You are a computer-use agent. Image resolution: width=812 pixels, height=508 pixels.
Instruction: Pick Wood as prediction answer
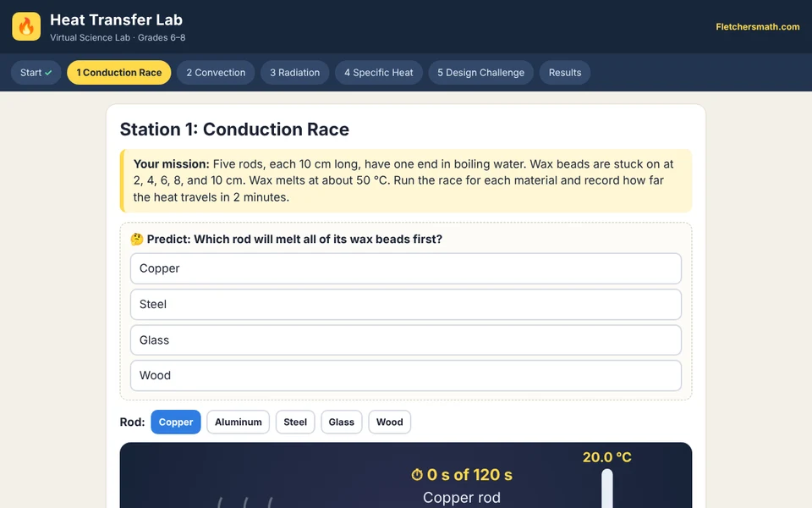coord(406,375)
